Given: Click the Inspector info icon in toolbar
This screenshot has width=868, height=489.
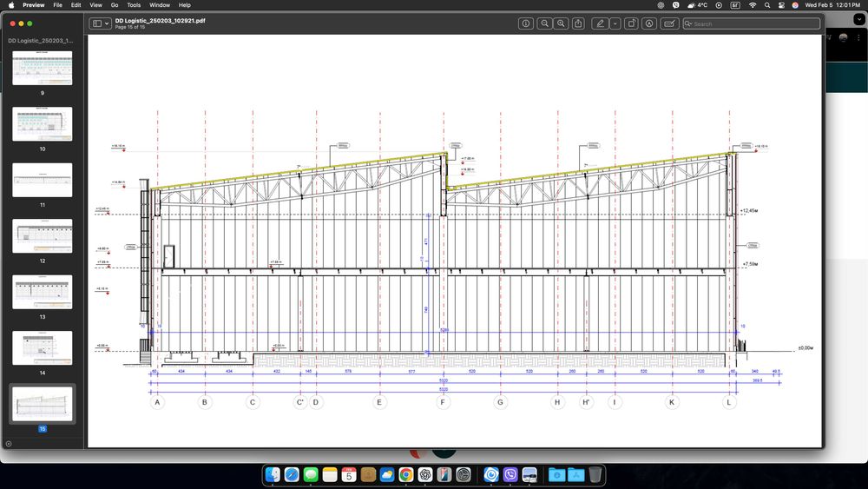Looking at the screenshot, I should pos(525,23).
